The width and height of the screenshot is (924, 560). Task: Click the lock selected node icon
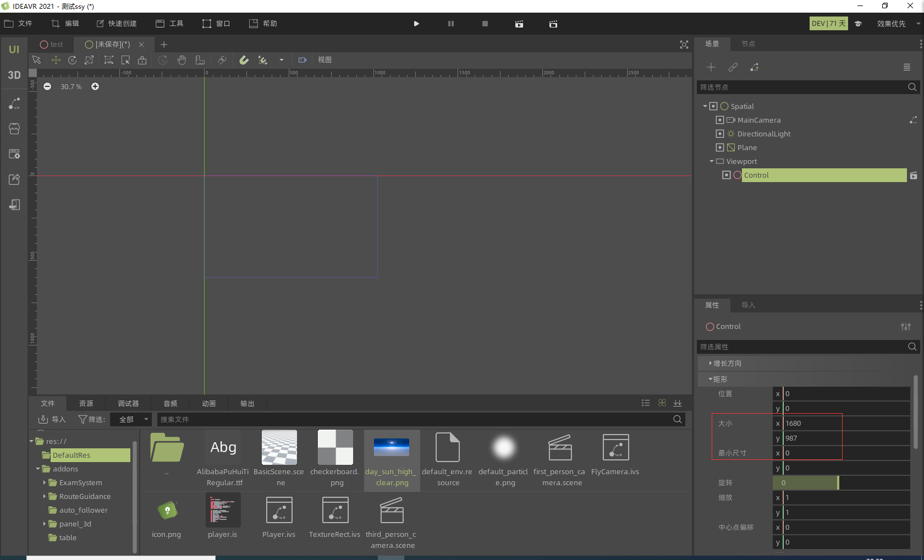tap(142, 60)
